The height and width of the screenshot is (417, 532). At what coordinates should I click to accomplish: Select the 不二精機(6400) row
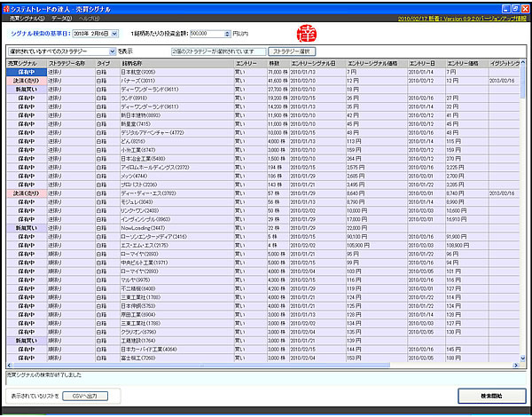263,288
